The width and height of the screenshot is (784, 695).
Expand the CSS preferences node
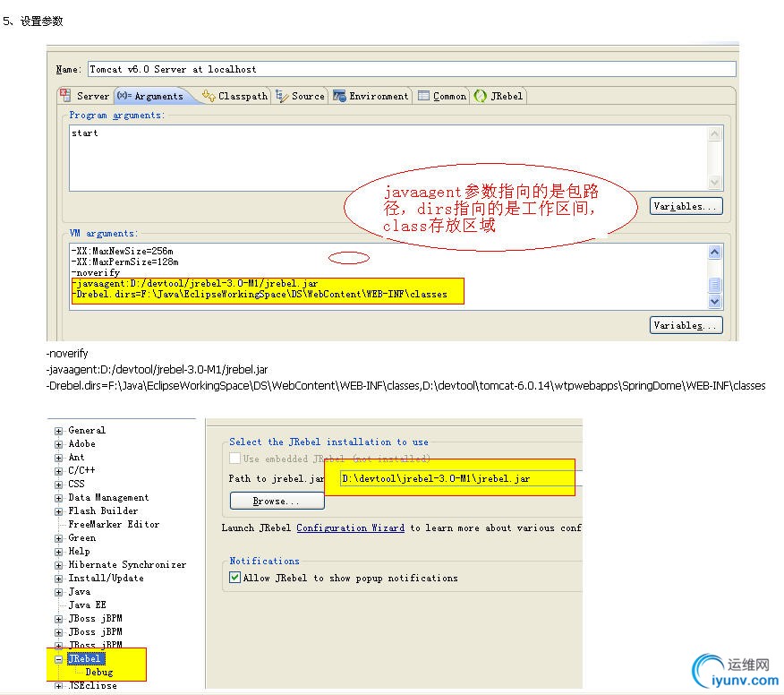(58, 485)
